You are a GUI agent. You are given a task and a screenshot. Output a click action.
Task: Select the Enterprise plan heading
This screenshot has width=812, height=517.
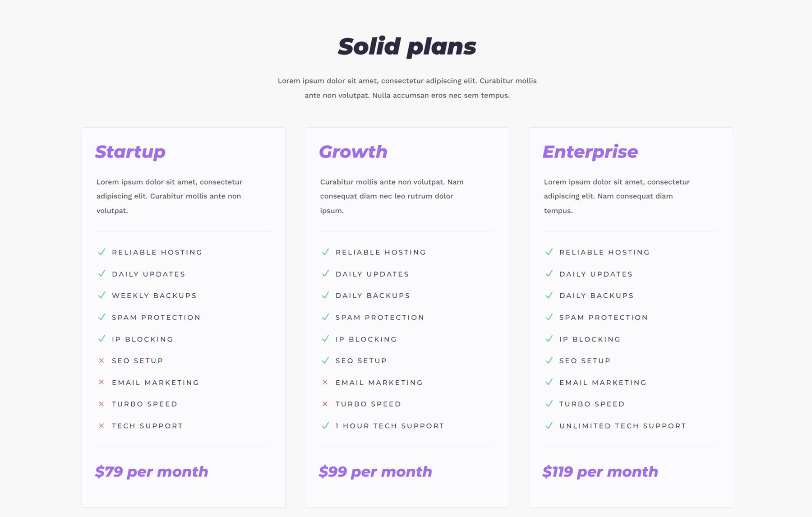(590, 152)
